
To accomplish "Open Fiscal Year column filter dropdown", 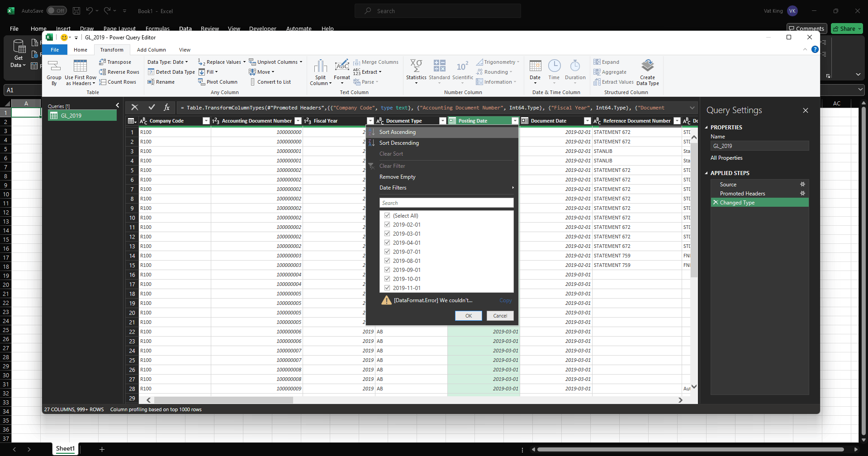I will coord(370,121).
